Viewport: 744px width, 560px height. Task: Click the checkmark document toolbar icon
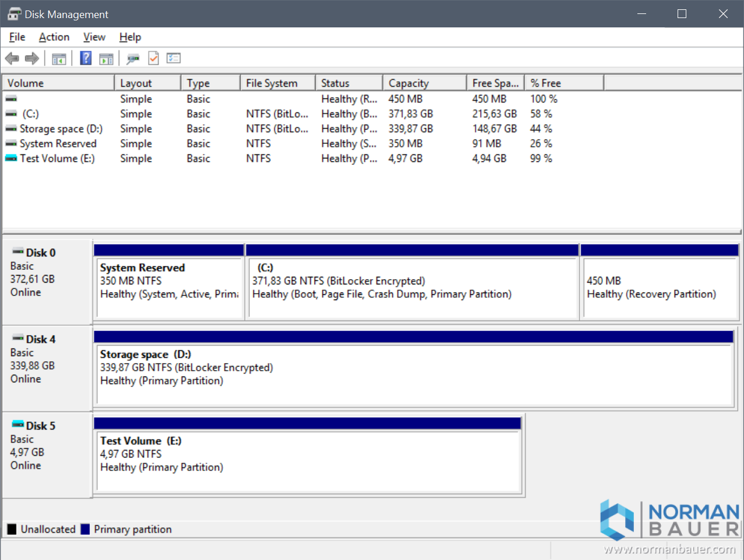tap(153, 58)
